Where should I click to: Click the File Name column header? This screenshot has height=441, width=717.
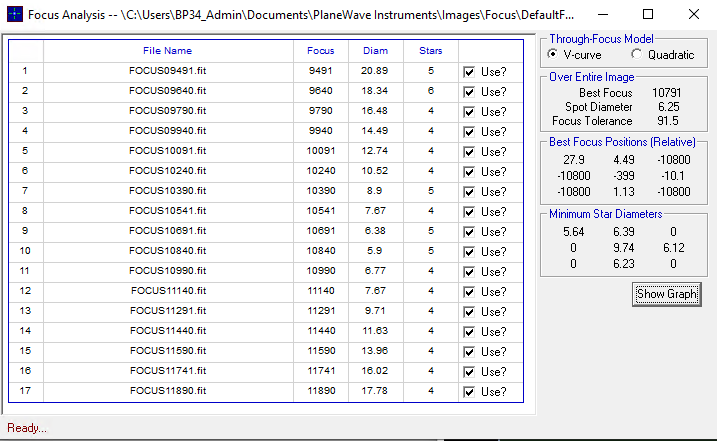[x=168, y=51]
